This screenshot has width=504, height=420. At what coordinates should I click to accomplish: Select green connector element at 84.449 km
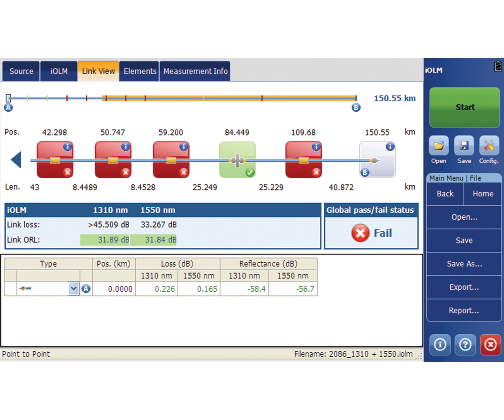[x=237, y=160]
